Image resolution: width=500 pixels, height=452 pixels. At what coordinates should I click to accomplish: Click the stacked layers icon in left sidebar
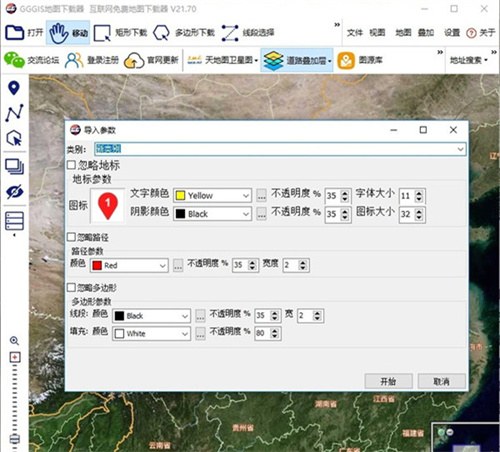click(14, 166)
